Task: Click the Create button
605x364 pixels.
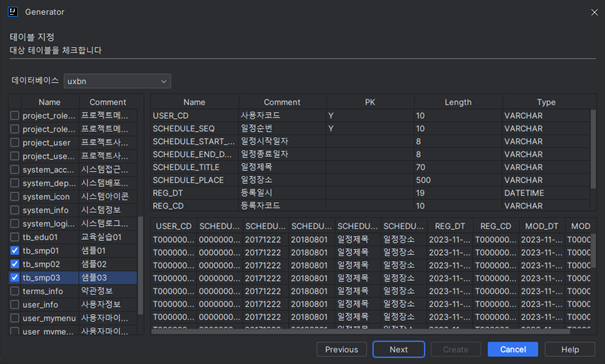Action: pyautogui.click(x=456, y=349)
